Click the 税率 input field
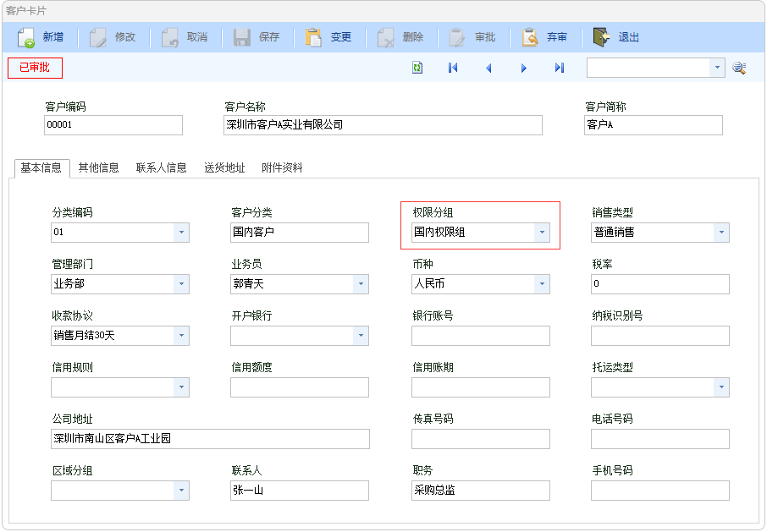The width and height of the screenshot is (767, 532). pos(660,284)
